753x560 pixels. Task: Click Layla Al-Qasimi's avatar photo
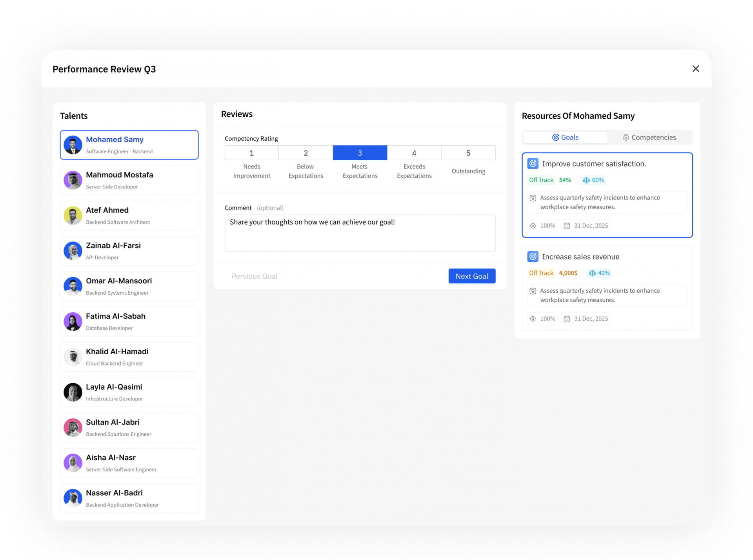pos(73,392)
